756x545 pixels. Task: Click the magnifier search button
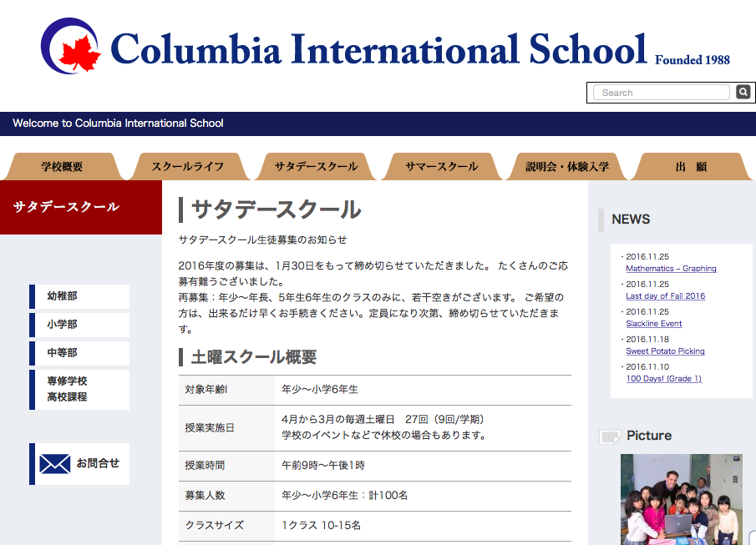743,92
